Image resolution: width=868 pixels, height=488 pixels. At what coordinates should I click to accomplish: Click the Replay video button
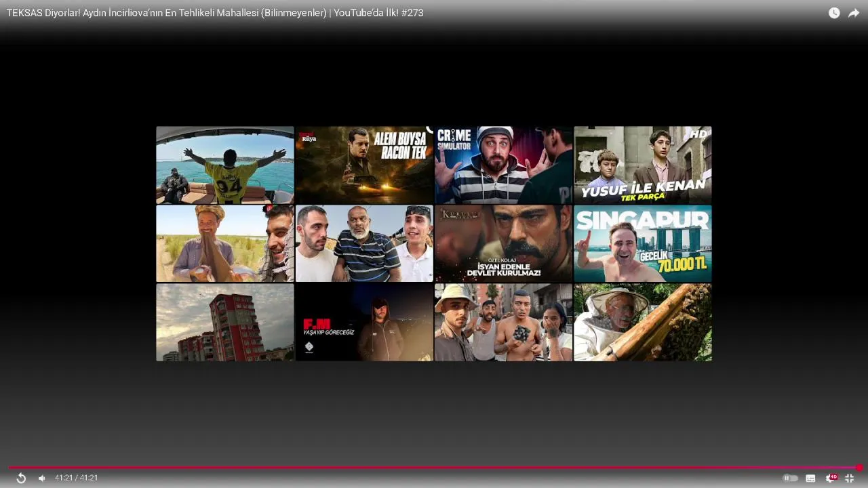click(x=21, y=478)
